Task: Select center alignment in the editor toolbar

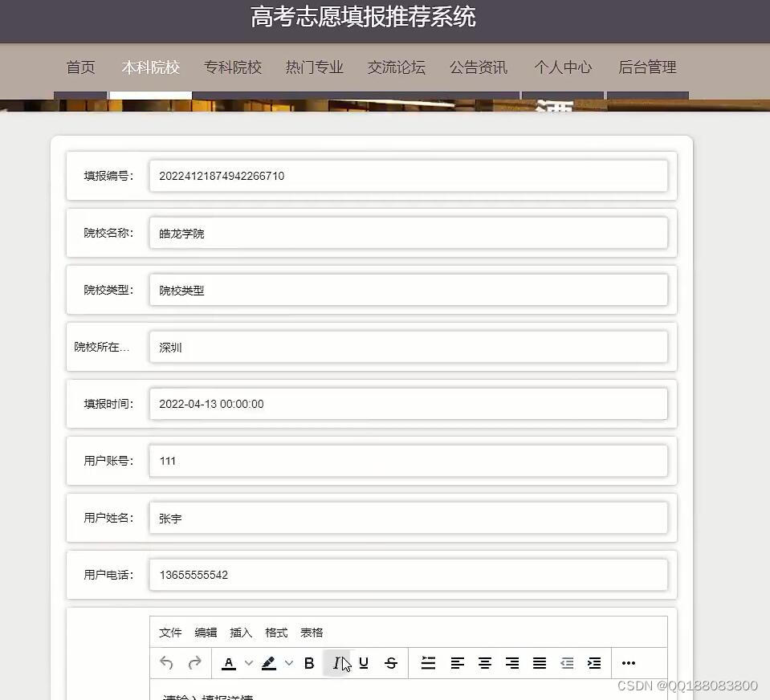Action: click(x=485, y=663)
